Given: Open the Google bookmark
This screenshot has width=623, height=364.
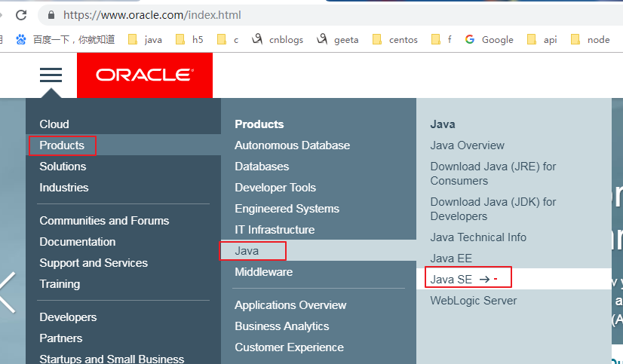Looking at the screenshot, I should (x=489, y=39).
